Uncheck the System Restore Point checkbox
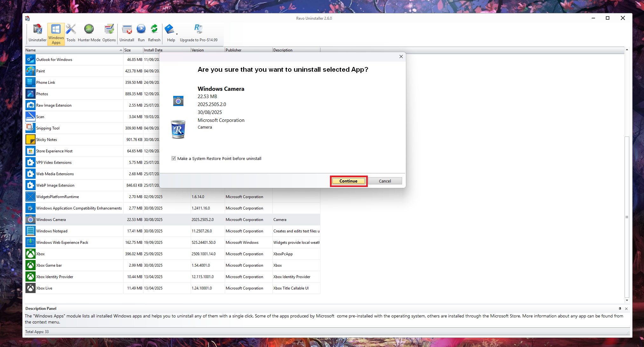The image size is (644, 347). click(x=174, y=158)
